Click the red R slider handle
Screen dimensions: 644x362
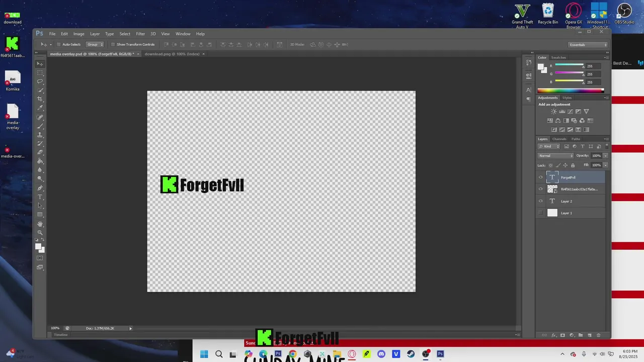tap(583, 67)
